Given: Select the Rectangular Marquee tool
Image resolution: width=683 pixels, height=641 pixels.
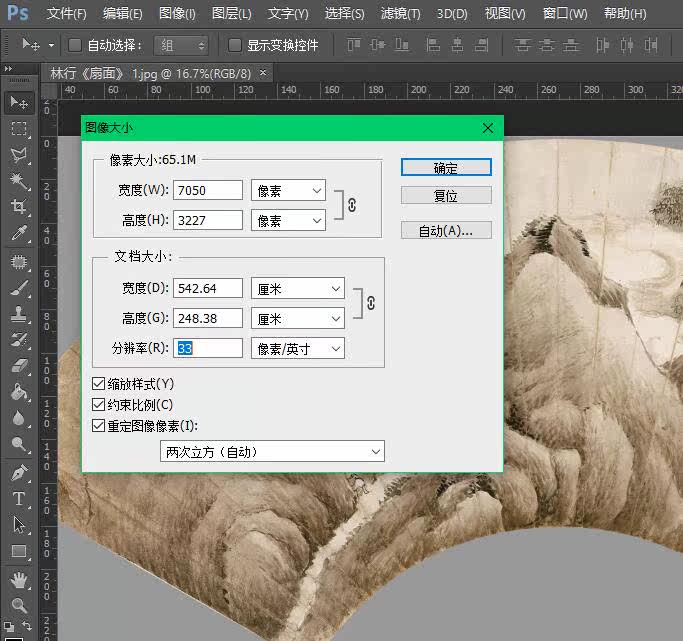Looking at the screenshot, I should (19, 129).
